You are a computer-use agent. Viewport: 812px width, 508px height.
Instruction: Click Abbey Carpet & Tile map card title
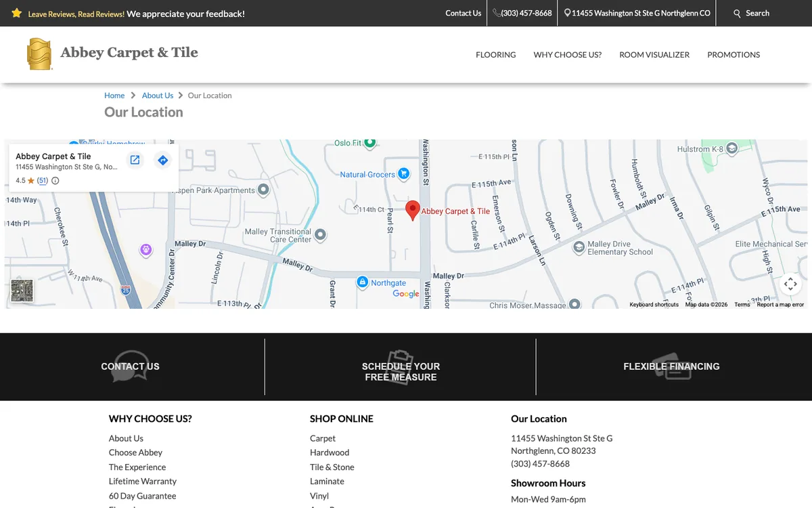[53, 156]
